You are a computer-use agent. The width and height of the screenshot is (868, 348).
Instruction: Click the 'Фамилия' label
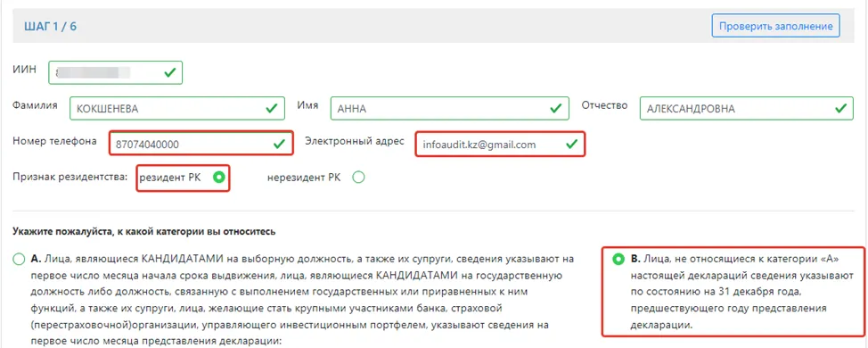(x=35, y=105)
